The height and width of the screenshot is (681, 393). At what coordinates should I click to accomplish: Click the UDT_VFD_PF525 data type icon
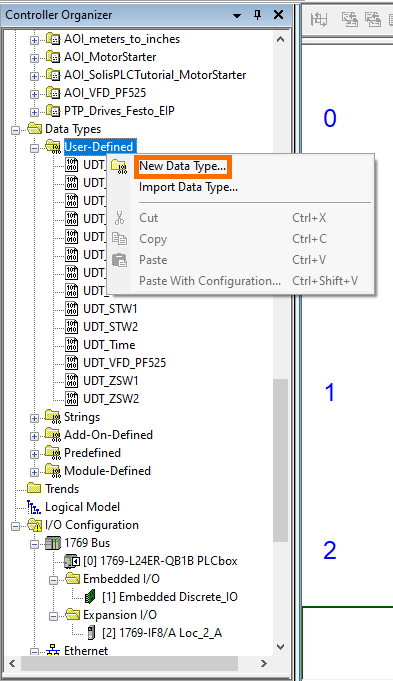coord(72,363)
